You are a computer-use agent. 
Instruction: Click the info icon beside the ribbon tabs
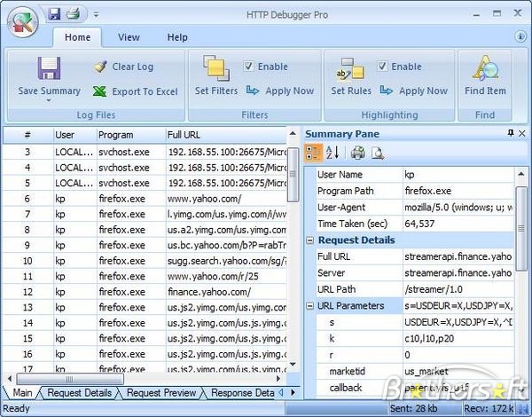click(x=520, y=36)
